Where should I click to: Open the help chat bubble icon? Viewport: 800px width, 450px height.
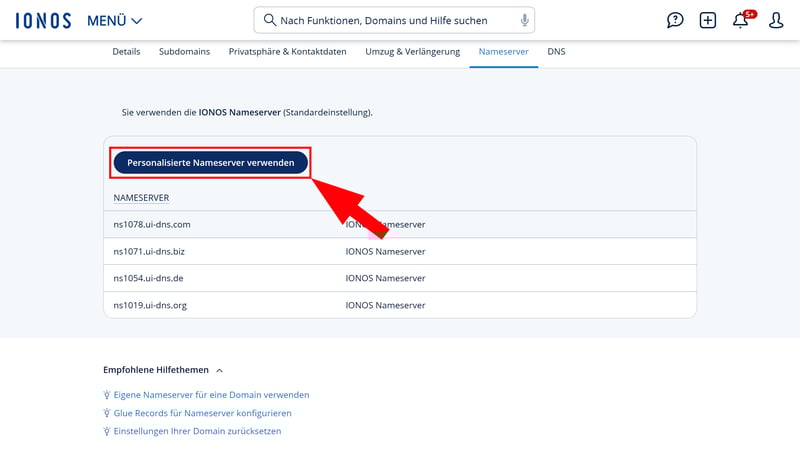(x=675, y=20)
